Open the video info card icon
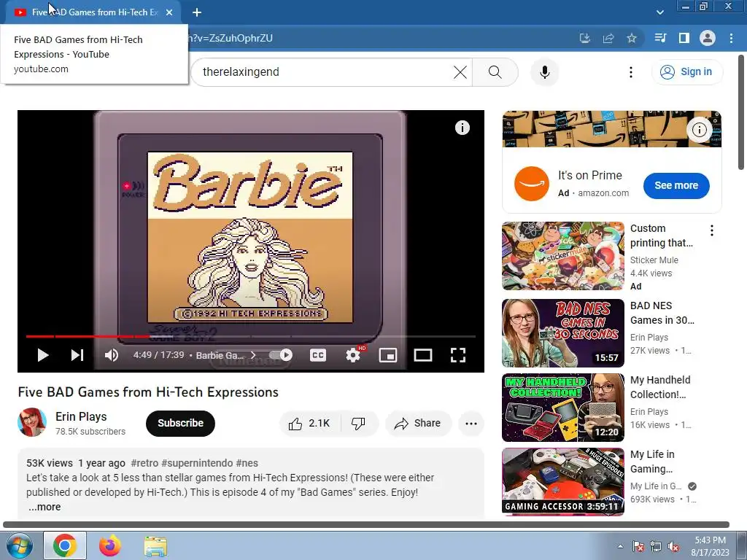The height and width of the screenshot is (560, 747). point(462,128)
